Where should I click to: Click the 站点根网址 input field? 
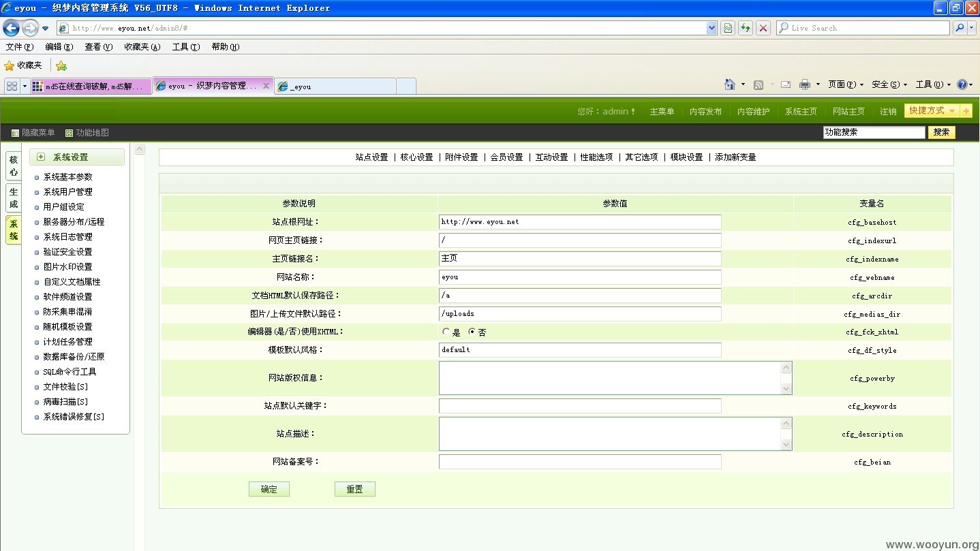coord(580,222)
